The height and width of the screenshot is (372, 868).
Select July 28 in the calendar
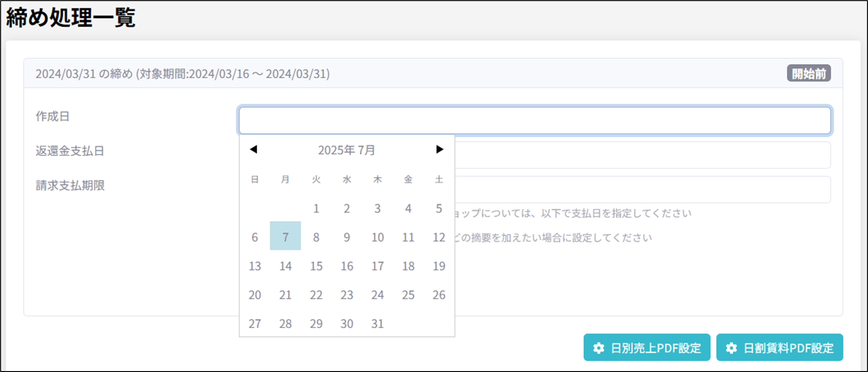pos(285,324)
